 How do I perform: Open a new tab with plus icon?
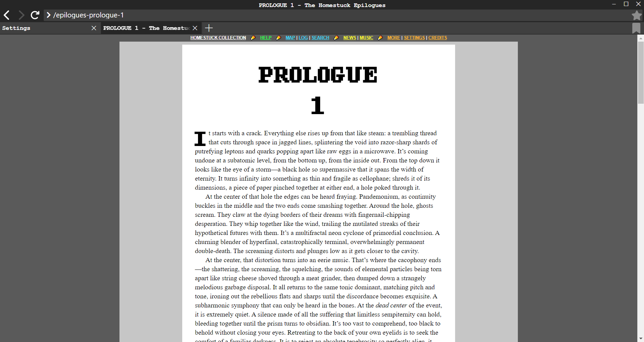(x=209, y=28)
